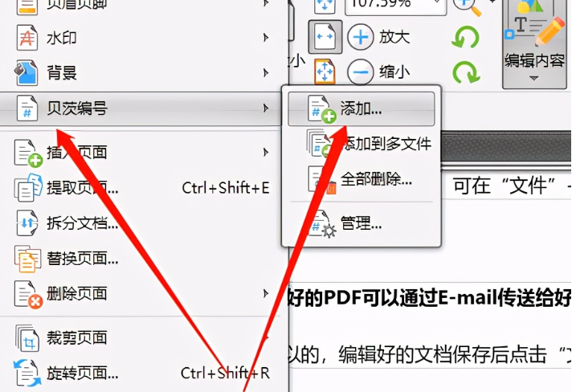Click the Bates numbering hash page icon
This screenshot has width=580, height=392.
point(27,108)
